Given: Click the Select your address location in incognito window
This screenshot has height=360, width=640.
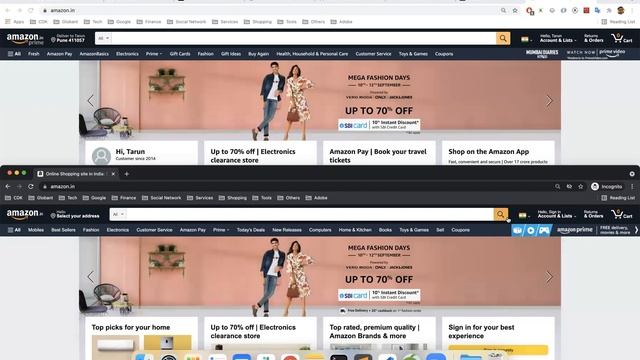Looking at the screenshot, I should pyautogui.click(x=75, y=214).
